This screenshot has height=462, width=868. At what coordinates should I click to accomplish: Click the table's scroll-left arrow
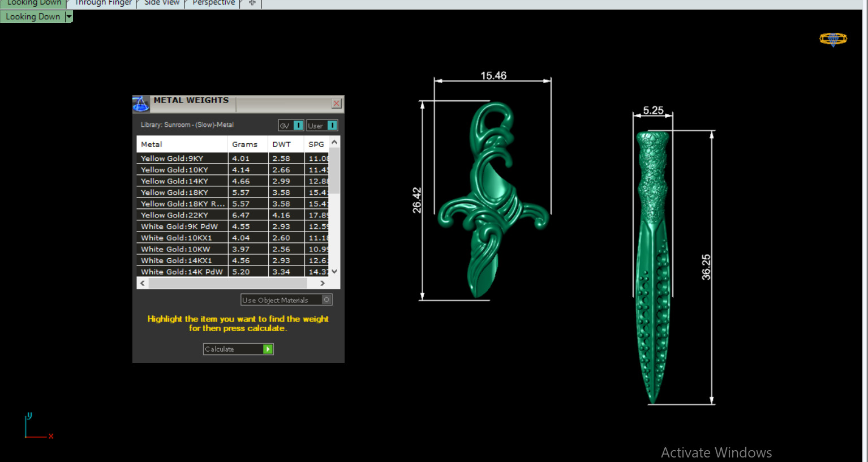143,283
